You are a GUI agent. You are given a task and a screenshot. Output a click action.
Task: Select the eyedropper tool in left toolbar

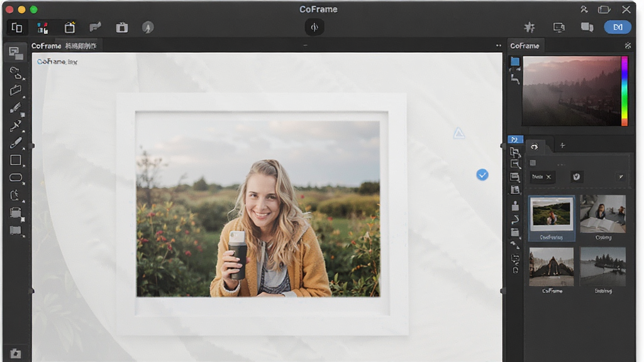tap(16, 126)
